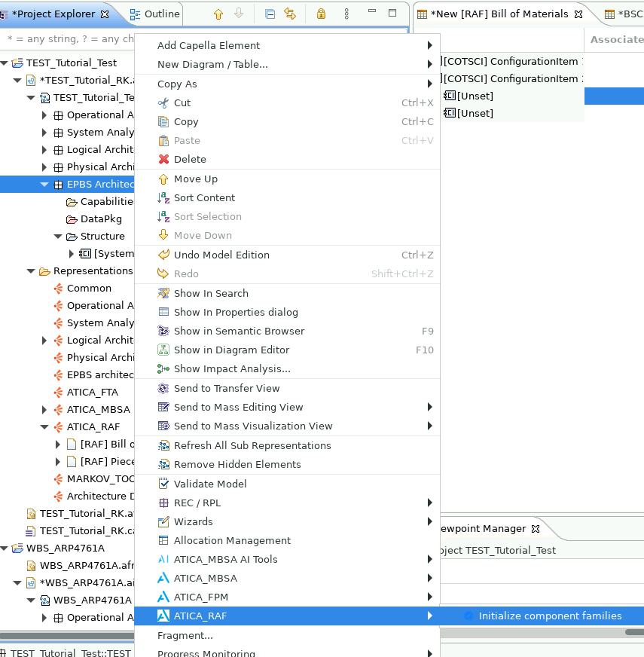
Task: Open the Copy As submenu
Action: (x=288, y=84)
